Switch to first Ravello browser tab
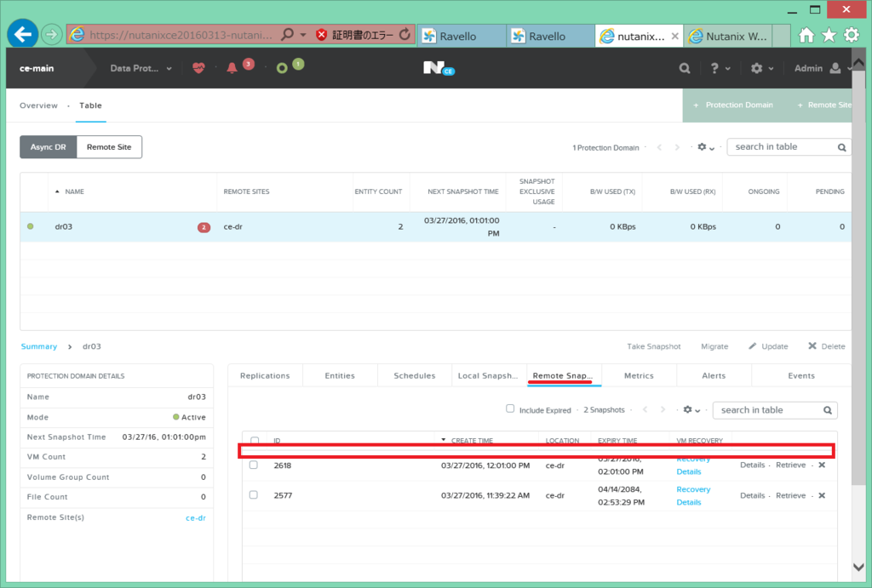The height and width of the screenshot is (588, 872). coord(462,36)
